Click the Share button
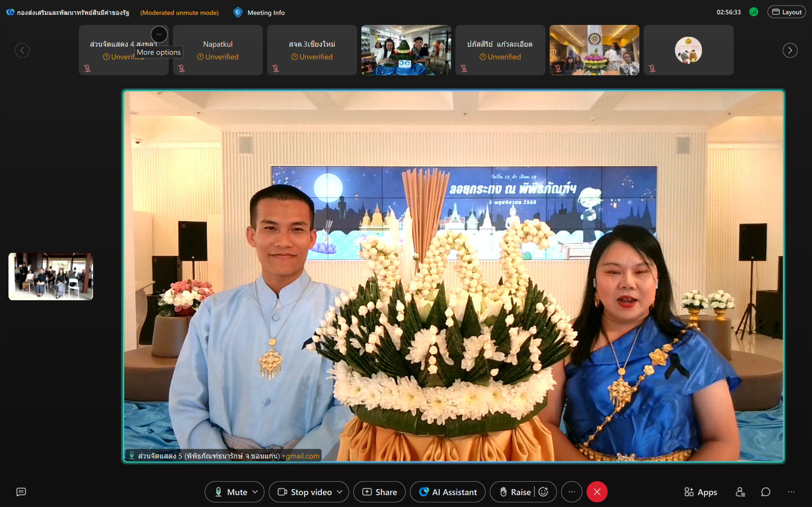 (379, 492)
